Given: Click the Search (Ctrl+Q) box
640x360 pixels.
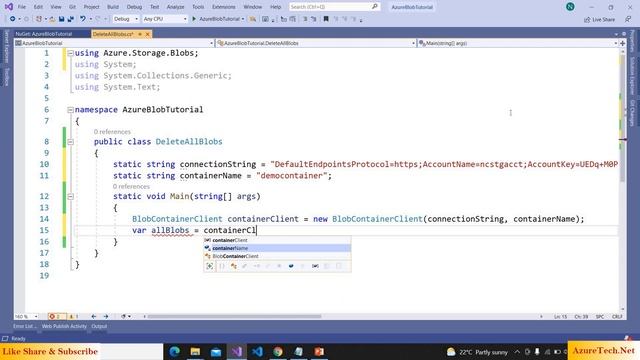Looking at the screenshot, I should (x=334, y=7).
